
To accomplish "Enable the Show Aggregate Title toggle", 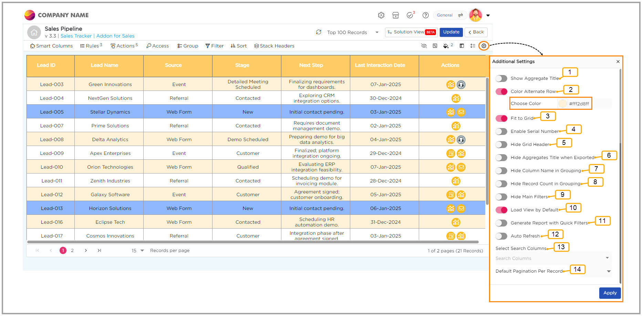I will click(x=501, y=78).
